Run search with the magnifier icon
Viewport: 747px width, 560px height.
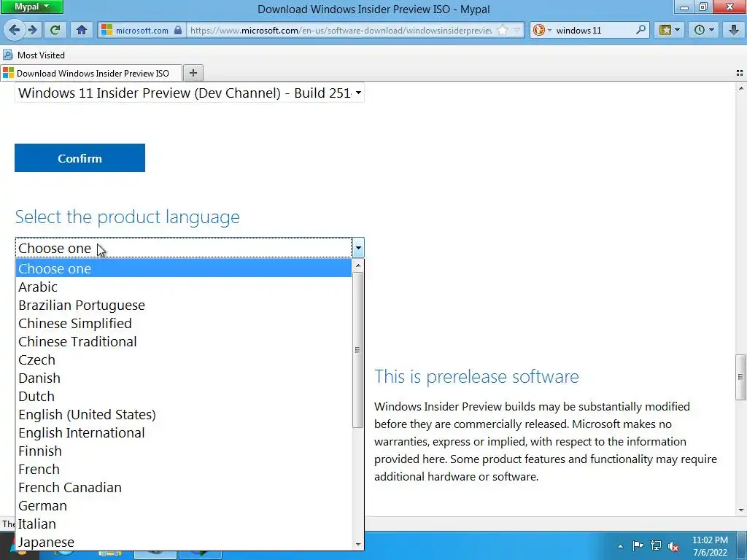640,30
